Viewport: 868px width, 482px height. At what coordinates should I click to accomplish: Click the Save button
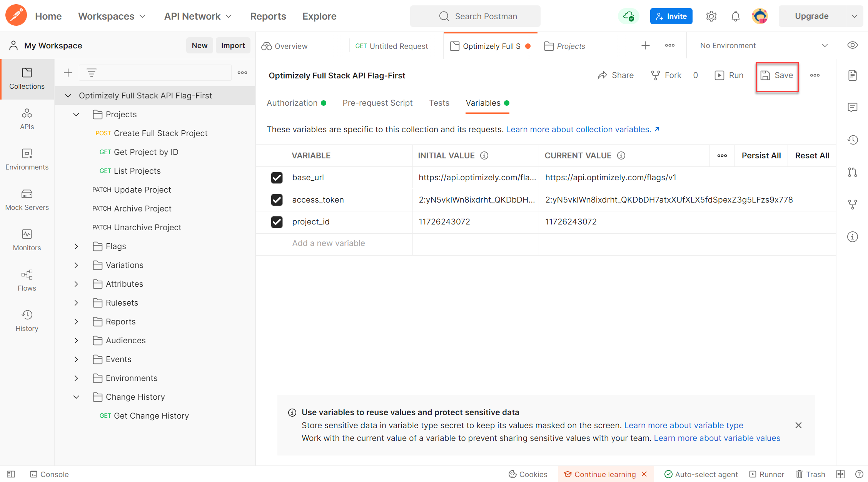pyautogui.click(x=777, y=75)
